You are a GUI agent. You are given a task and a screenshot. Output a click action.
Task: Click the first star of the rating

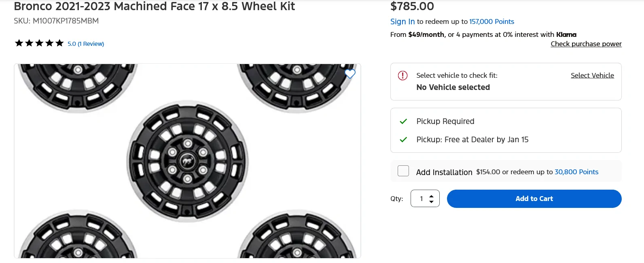[19, 42]
